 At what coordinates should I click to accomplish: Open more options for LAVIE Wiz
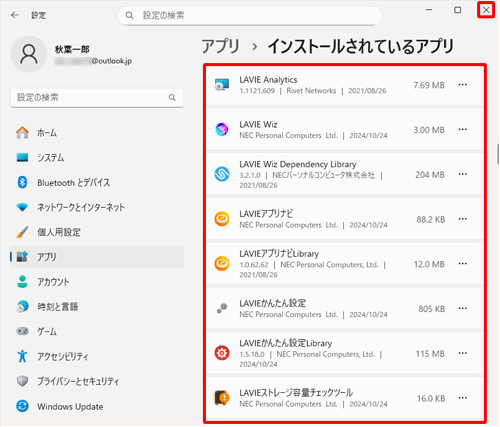coord(463,129)
